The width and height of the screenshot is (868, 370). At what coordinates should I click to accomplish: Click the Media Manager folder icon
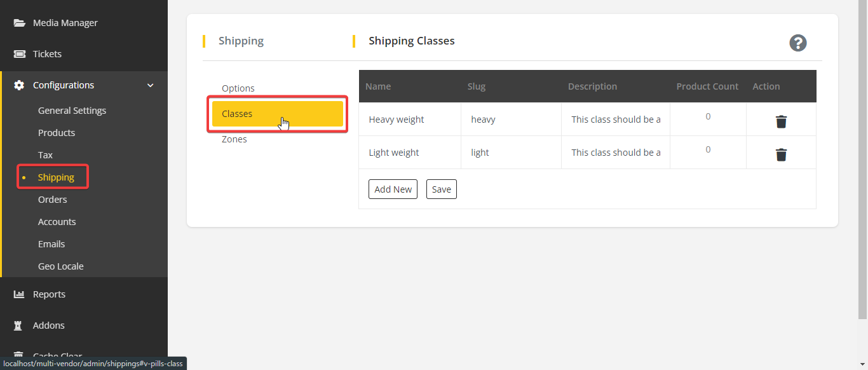[x=20, y=23]
